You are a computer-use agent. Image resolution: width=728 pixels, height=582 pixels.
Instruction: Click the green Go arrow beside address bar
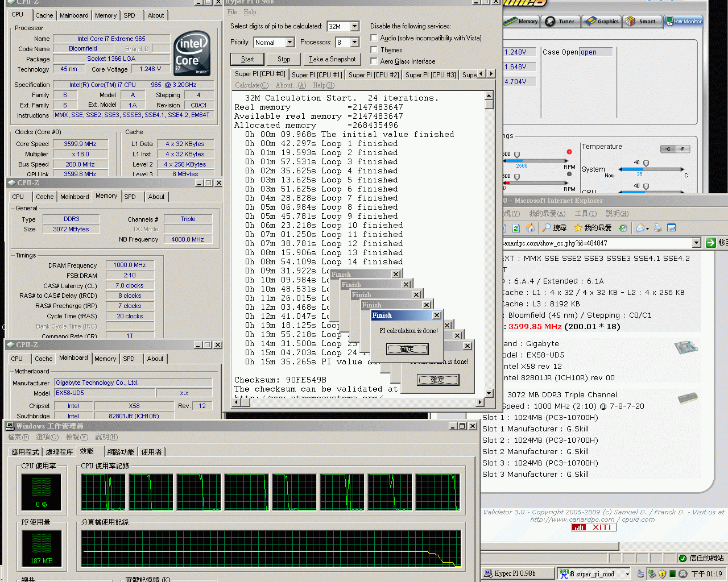click(x=710, y=243)
